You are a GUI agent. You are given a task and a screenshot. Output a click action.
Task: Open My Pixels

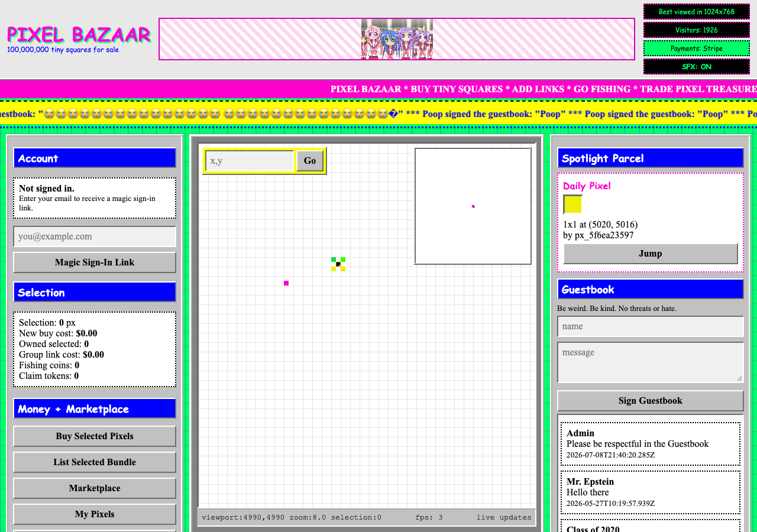(x=95, y=514)
